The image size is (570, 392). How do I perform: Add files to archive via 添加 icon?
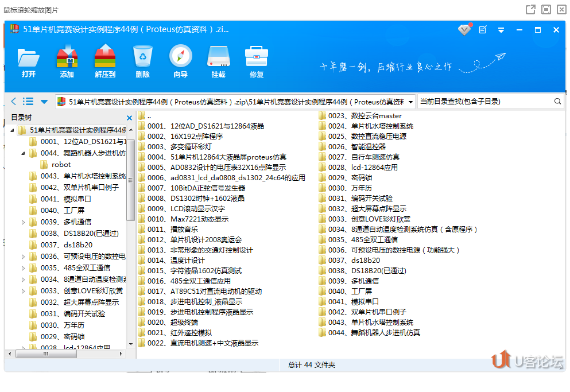(x=66, y=61)
